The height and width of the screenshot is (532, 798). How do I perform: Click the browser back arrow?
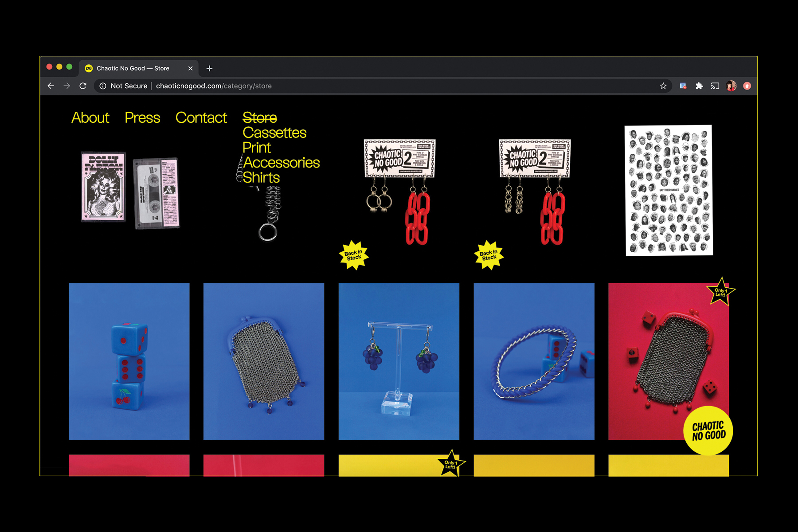coord(51,86)
